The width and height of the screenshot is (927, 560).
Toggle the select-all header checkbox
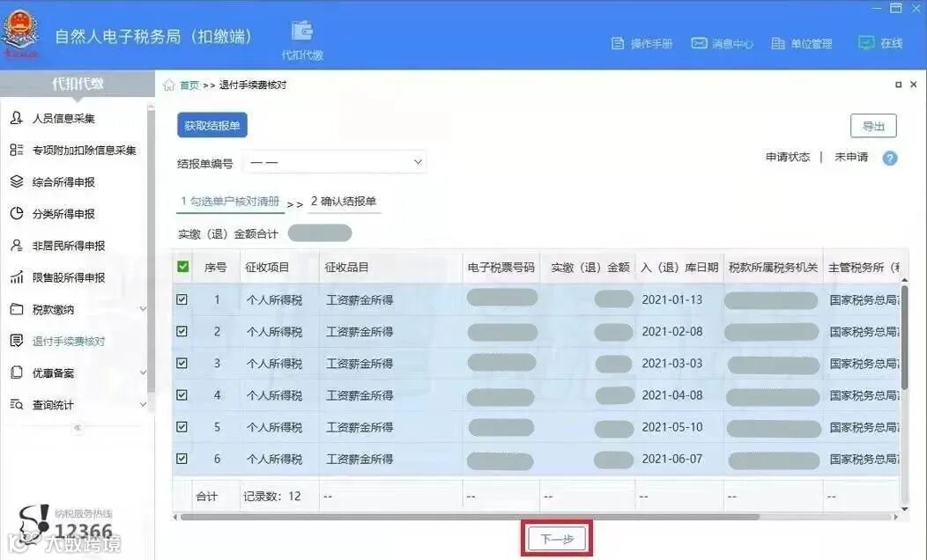pyautogui.click(x=183, y=267)
